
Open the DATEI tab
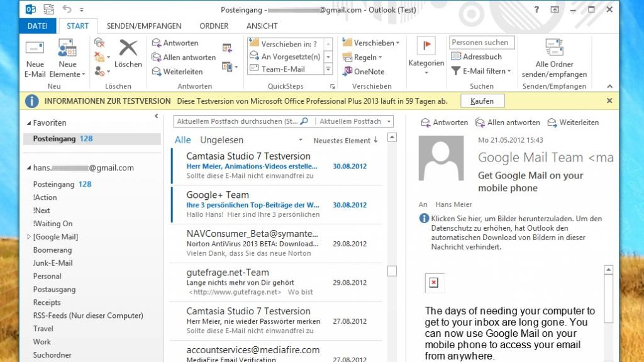(x=38, y=26)
